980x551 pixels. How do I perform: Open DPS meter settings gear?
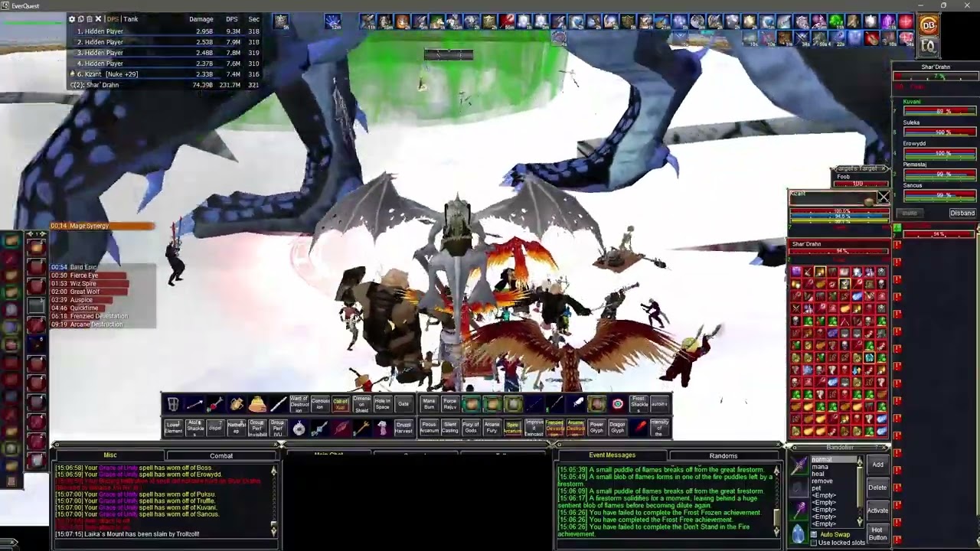(x=72, y=19)
